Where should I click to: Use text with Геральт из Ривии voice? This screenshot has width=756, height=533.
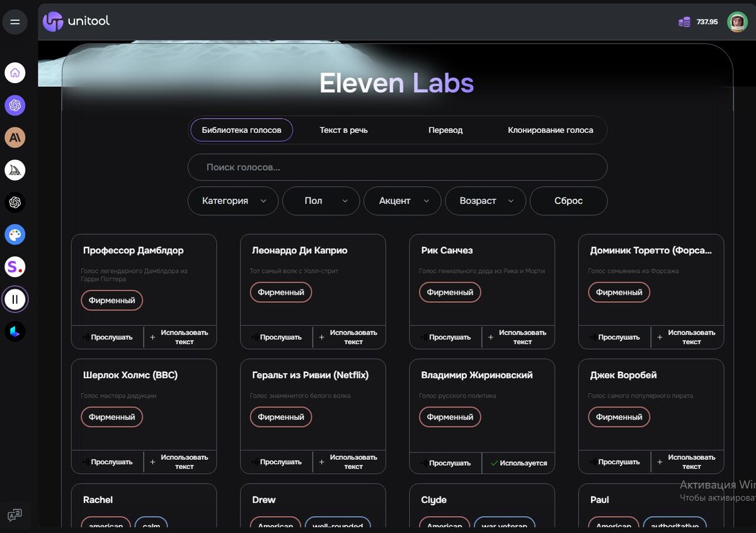(x=349, y=462)
